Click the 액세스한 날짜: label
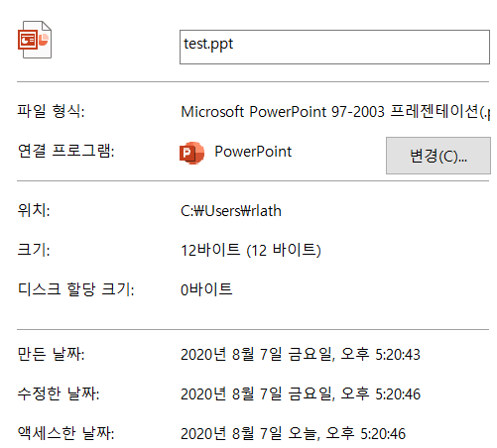This screenshot has width=497, height=448. 65,433
